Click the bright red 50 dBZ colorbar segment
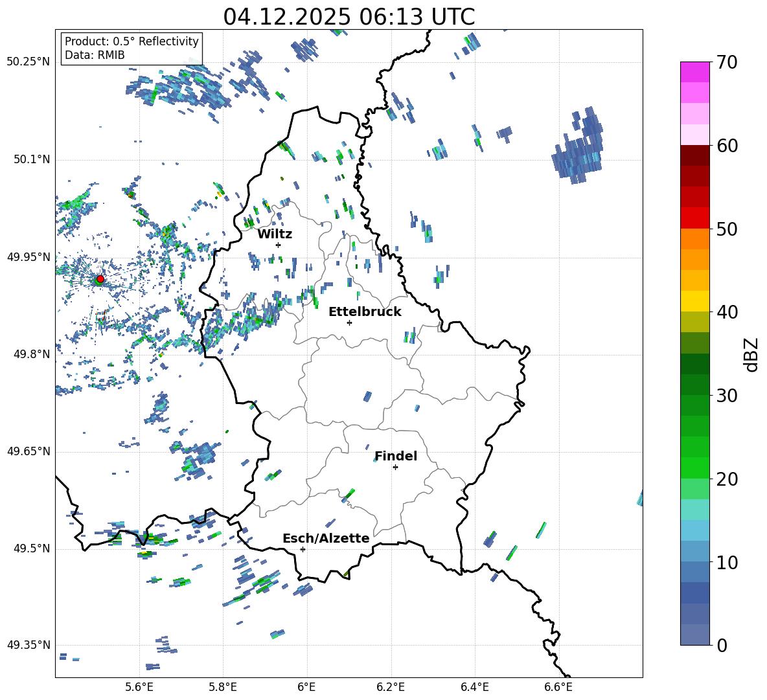This screenshot has width=767, height=700. (x=694, y=218)
